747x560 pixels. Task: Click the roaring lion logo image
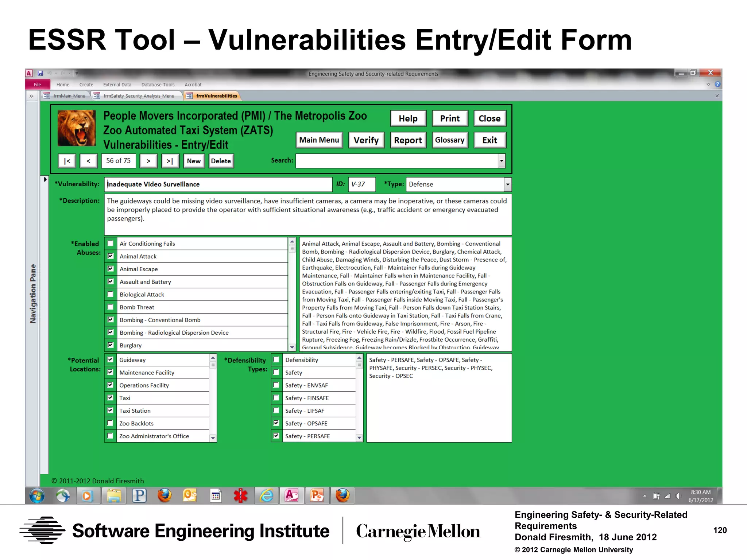pyautogui.click(x=77, y=128)
